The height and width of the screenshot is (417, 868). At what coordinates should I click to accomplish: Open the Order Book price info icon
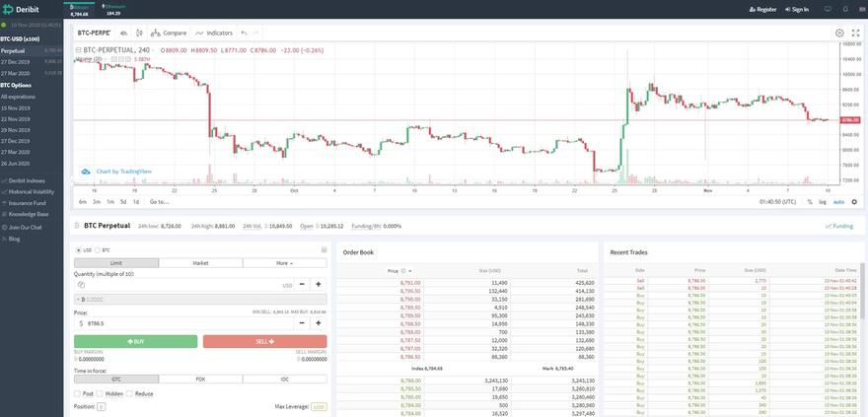403,271
